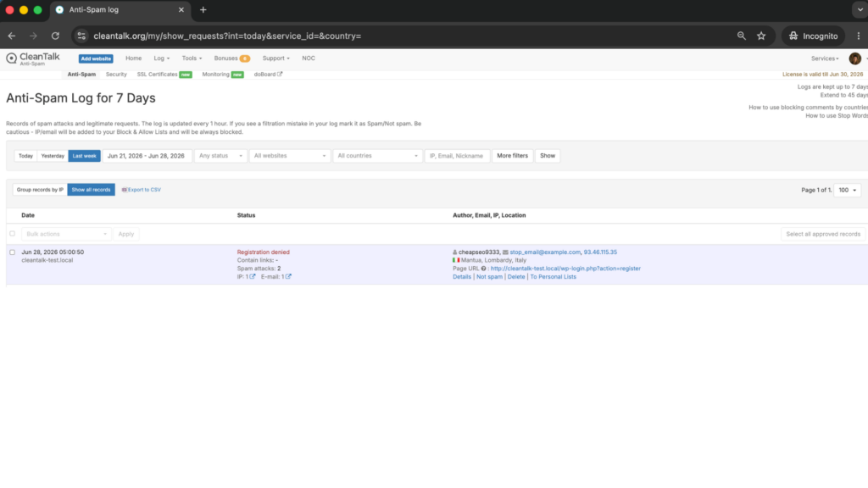Mark the record as Not spam
Image resolution: width=868 pixels, height=488 pixels.
489,277
